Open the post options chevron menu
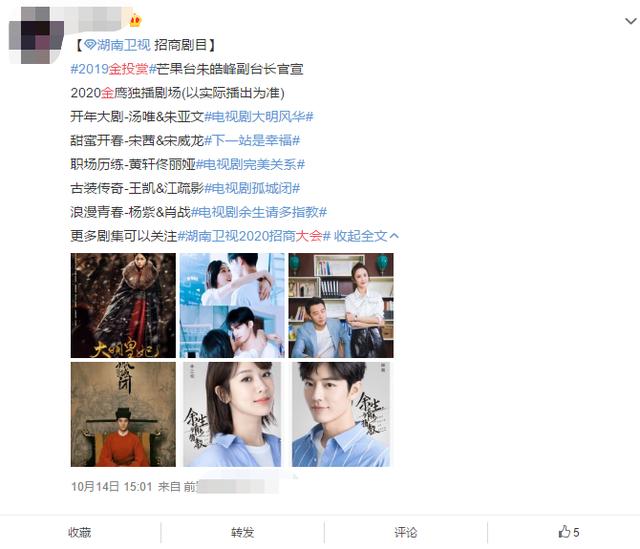Screen dimensions: 640x549 pyautogui.click(x=631, y=20)
